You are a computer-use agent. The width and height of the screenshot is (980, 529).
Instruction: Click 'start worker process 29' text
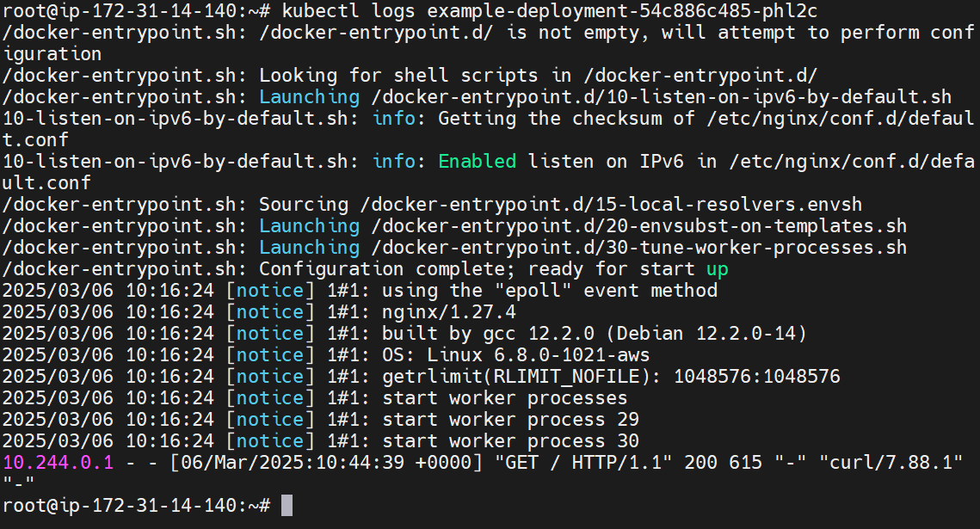tap(510, 420)
